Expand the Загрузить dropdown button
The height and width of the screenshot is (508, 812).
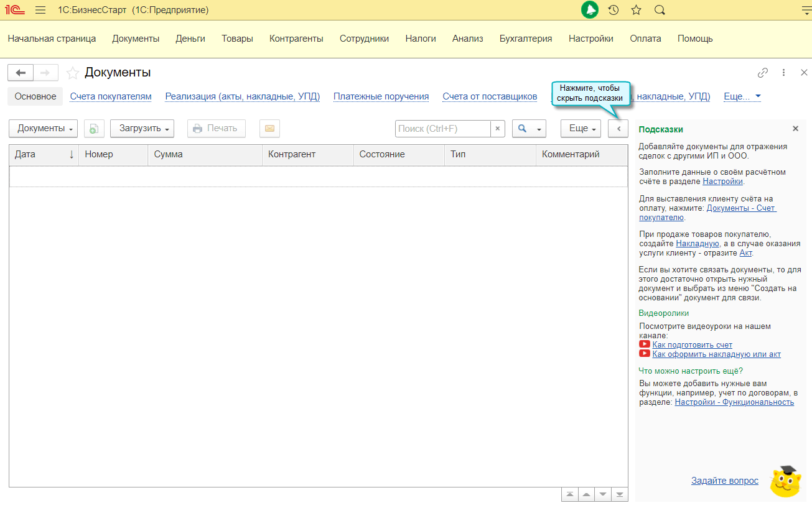[x=142, y=129]
